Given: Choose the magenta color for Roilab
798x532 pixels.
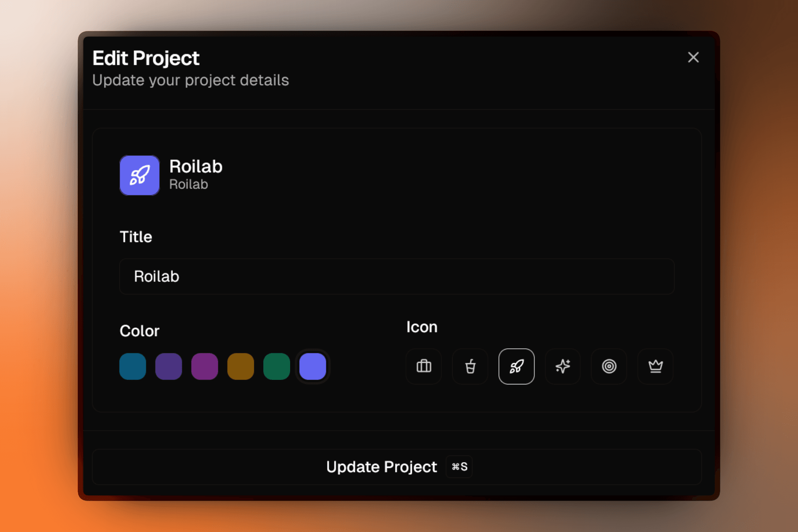Looking at the screenshot, I should pyautogui.click(x=204, y=366).
